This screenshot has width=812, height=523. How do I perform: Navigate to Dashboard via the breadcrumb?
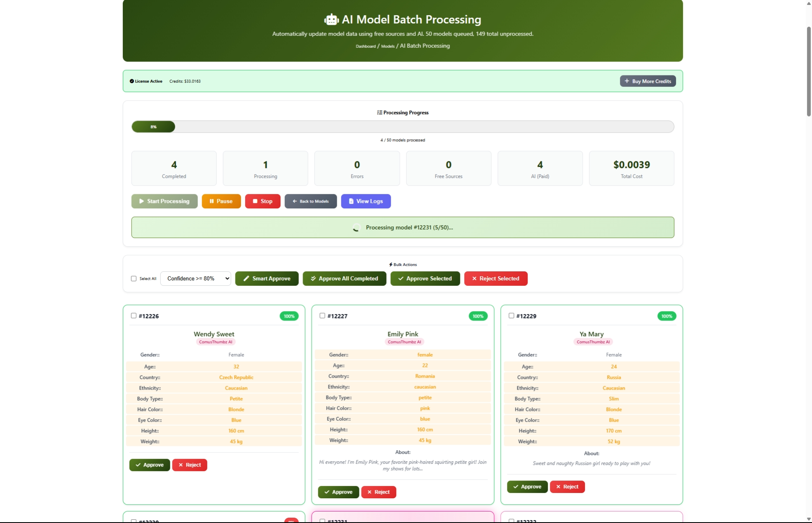coord(366,46)
